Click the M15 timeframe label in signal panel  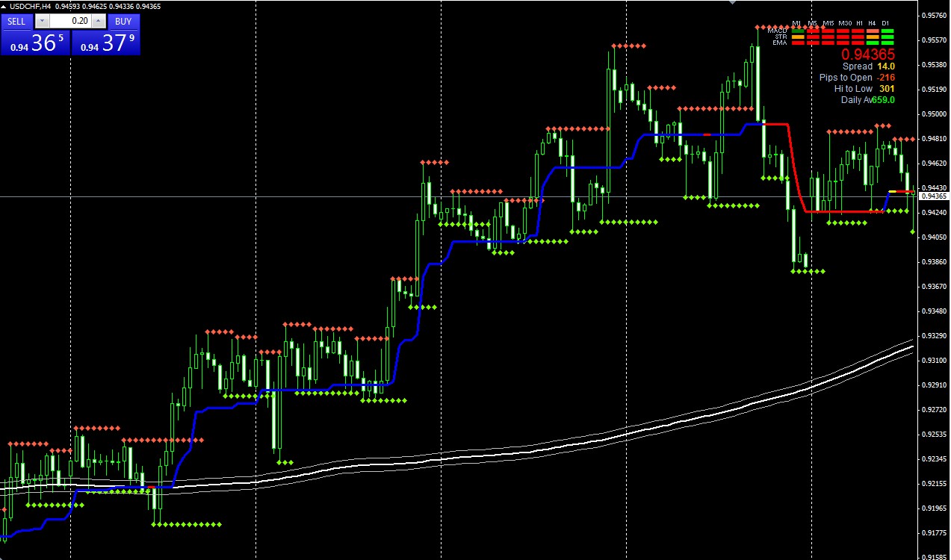828,23
